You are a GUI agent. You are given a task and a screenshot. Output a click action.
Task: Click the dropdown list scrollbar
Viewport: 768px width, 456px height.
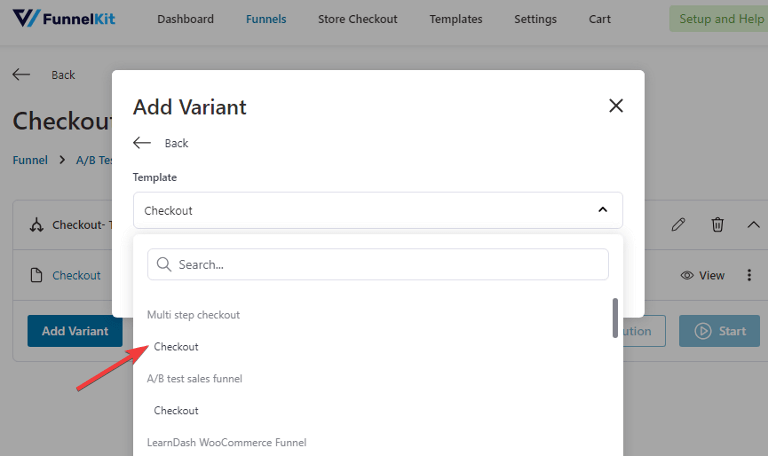tap(615, 318)
